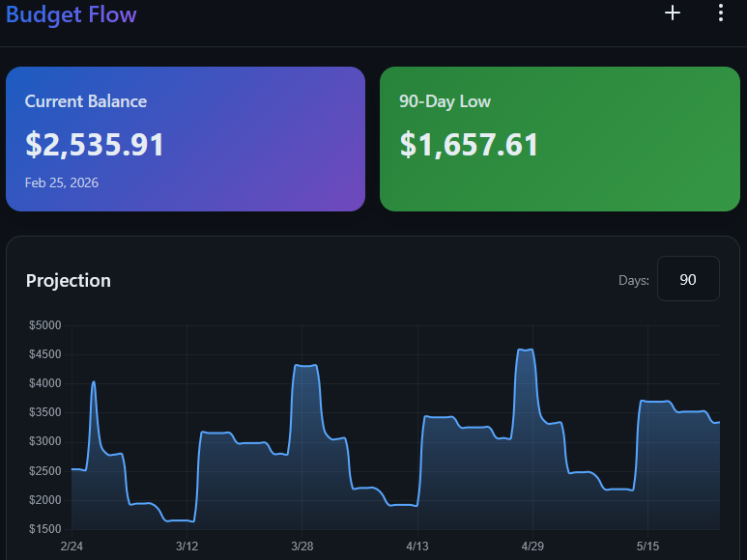Click the Budget Flow app title
The width and height of the screenshot is (747, 560).
pos(72,14)
